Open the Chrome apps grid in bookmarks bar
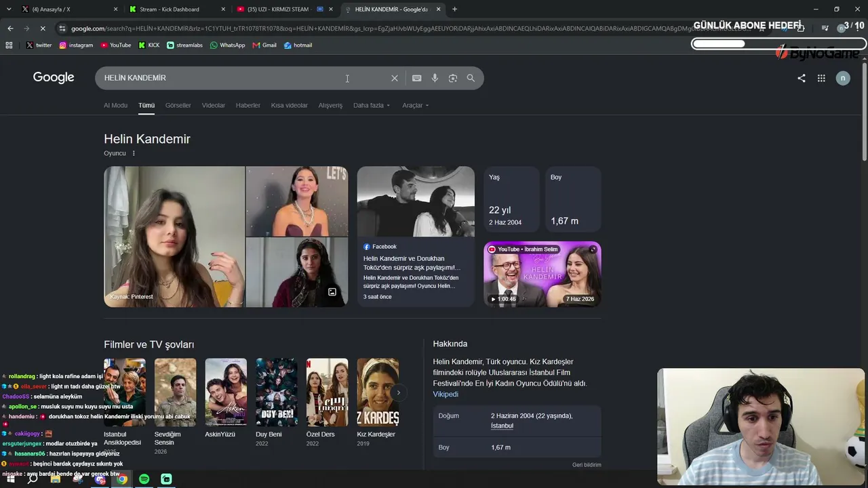 tap(9, 45)
